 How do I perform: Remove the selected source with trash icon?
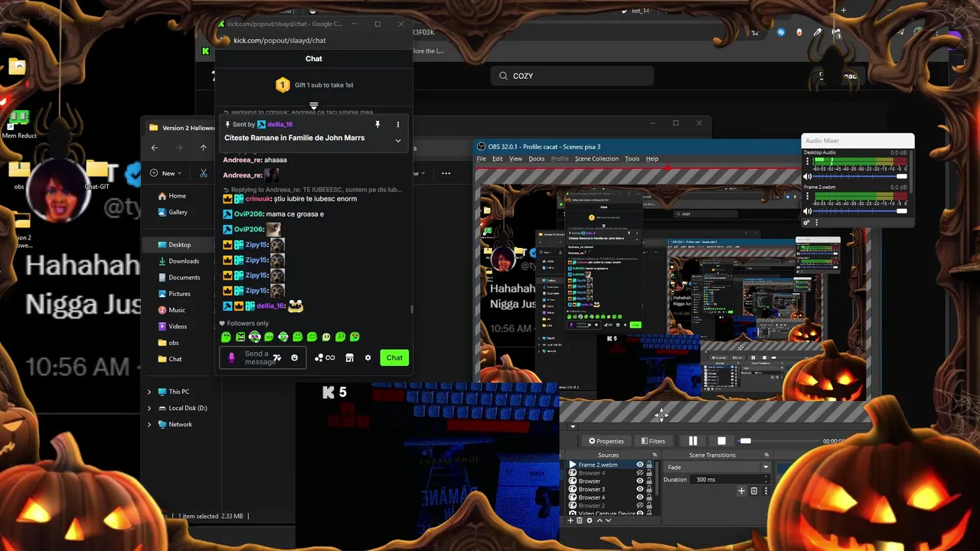(x=580, y=520)
